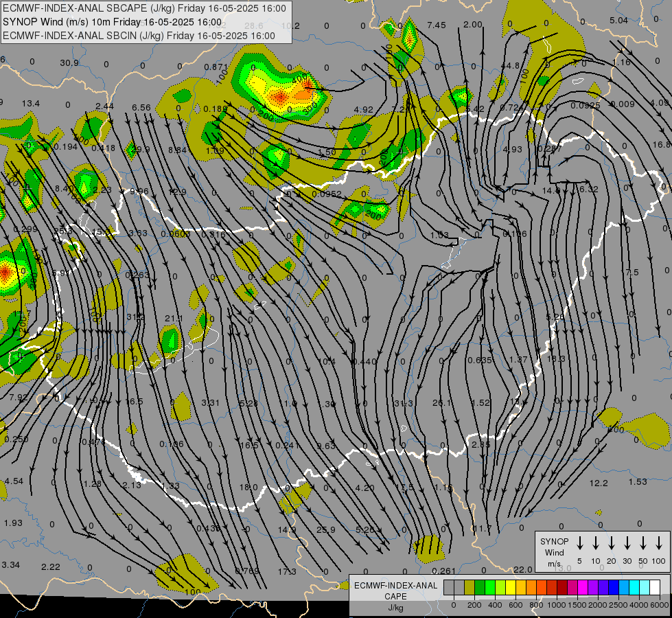Click the map value '4.20'
Image resolution: width=672 pixels, height=618 pixels.
coord(364,488)
